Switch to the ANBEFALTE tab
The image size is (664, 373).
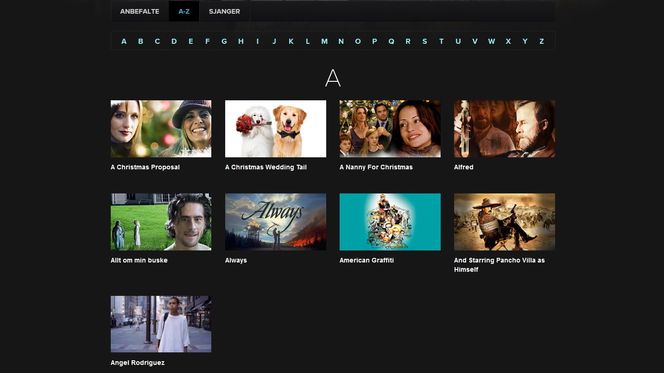coord(139,11)
